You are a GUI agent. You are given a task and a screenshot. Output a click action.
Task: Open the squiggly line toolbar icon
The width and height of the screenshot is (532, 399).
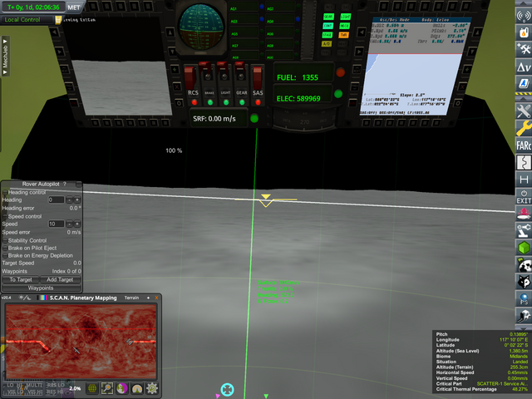click(x=523, y=162)
